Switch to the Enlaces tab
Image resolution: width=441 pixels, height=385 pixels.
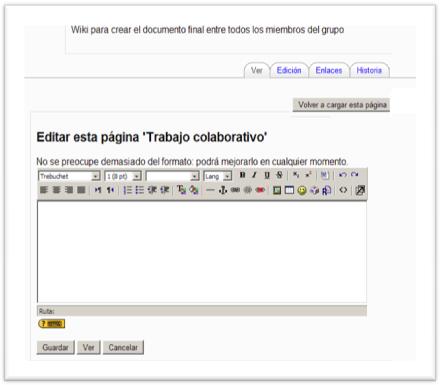point(329,70)
